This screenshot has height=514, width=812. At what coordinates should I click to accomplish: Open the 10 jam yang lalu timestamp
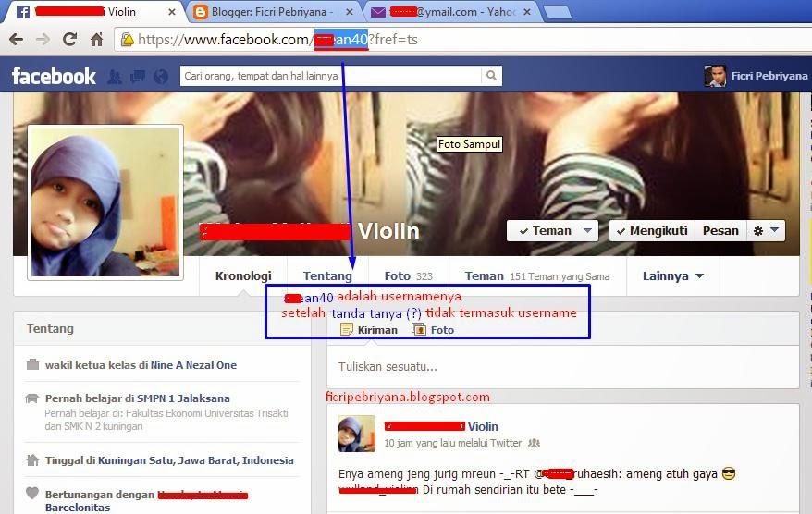(424, 443)
